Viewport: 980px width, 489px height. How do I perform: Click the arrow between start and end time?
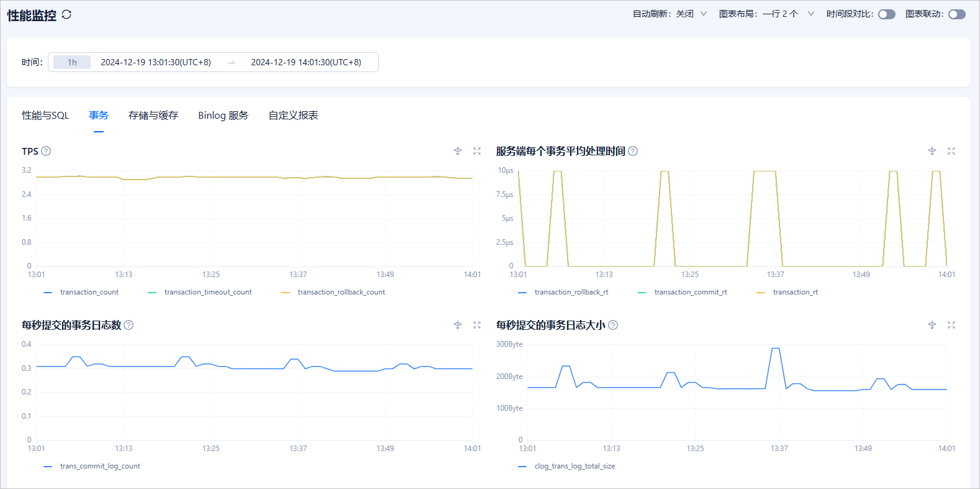(231, 63)
